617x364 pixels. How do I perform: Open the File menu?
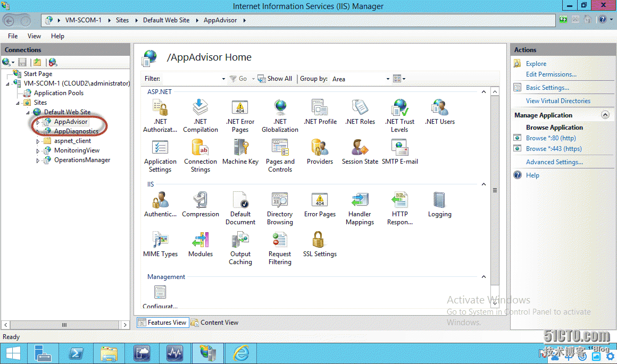tap(13, 36)
